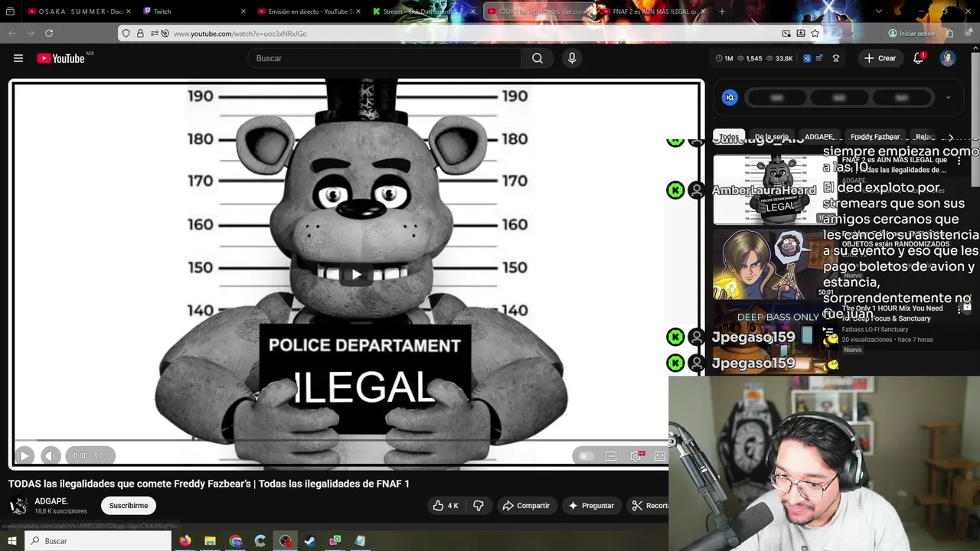Go back with the browser back arrow
This screenshot has height=551, width=980.
click(12, 33)
